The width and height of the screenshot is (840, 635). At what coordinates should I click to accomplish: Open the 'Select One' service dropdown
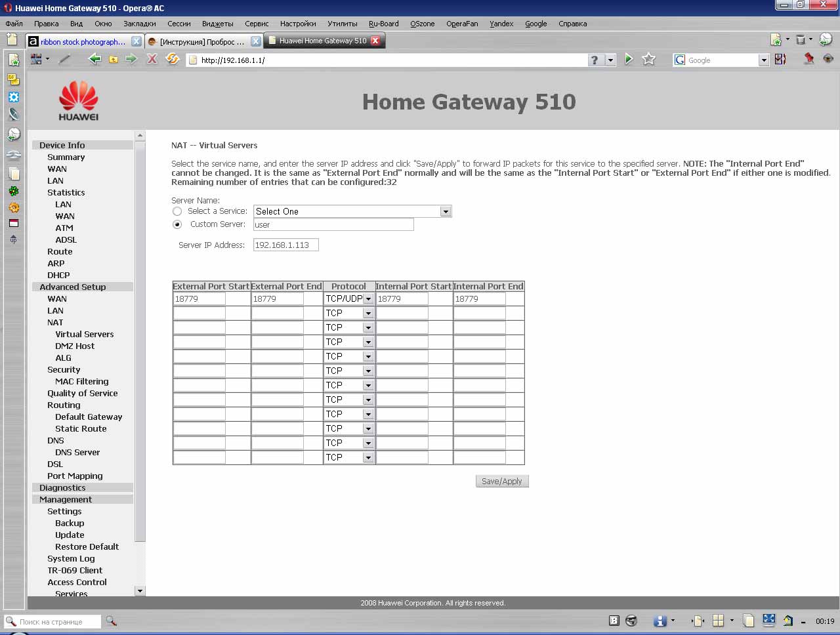point(353,211)
